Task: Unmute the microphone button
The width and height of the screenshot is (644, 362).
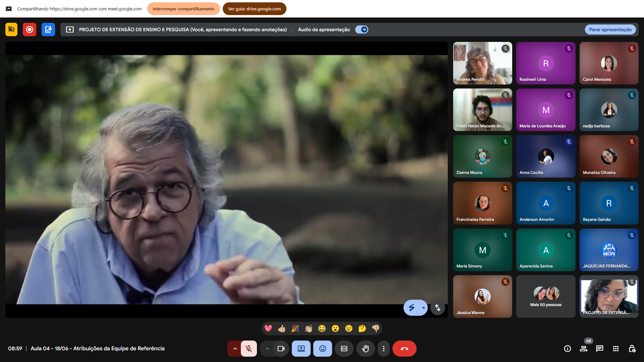Action: [249, 349]
